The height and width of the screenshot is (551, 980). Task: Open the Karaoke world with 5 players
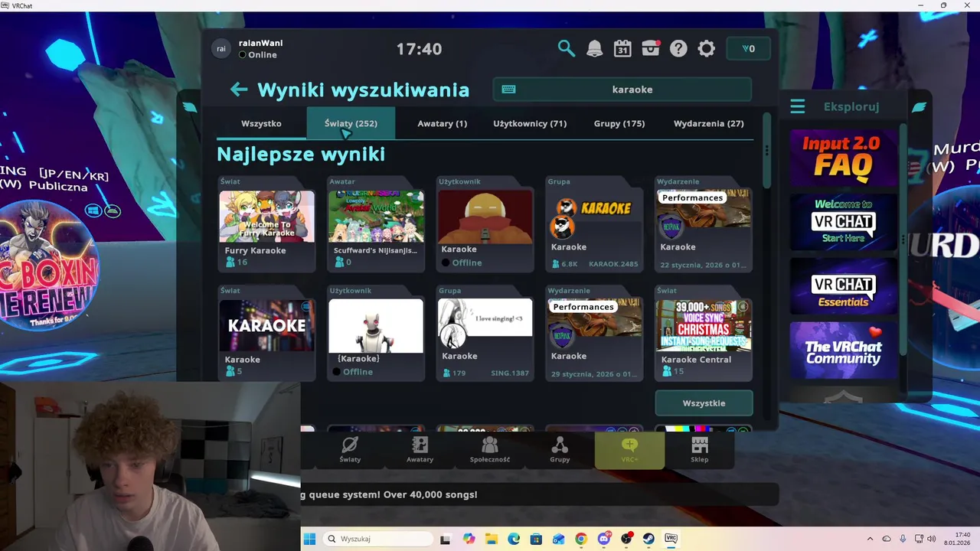[x=266, y=334]
